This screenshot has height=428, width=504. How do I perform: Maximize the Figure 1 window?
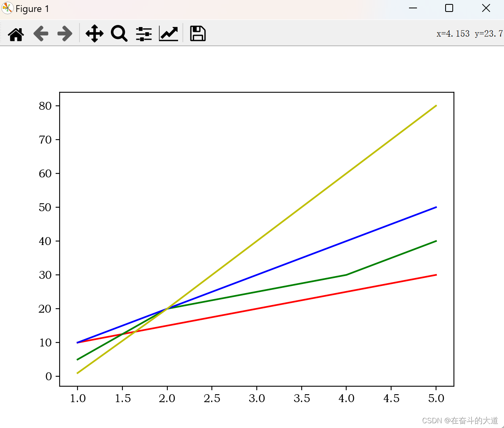click(449, 8)
